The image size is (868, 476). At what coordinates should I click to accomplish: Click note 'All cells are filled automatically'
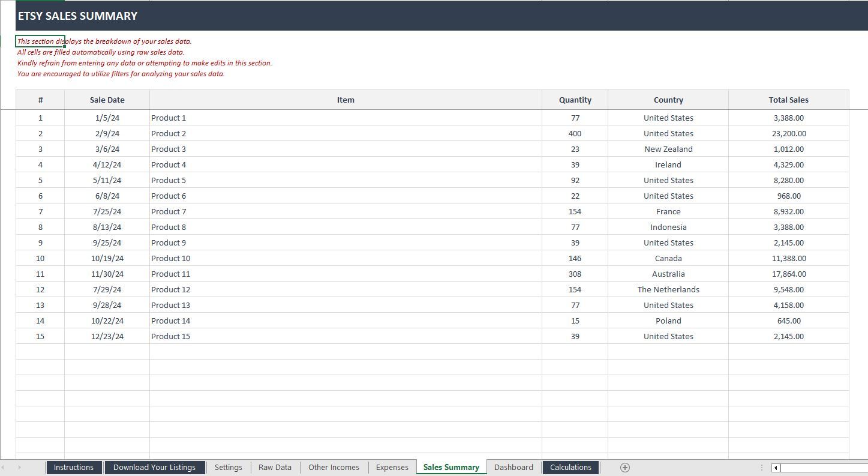click(x=100, y=52)
